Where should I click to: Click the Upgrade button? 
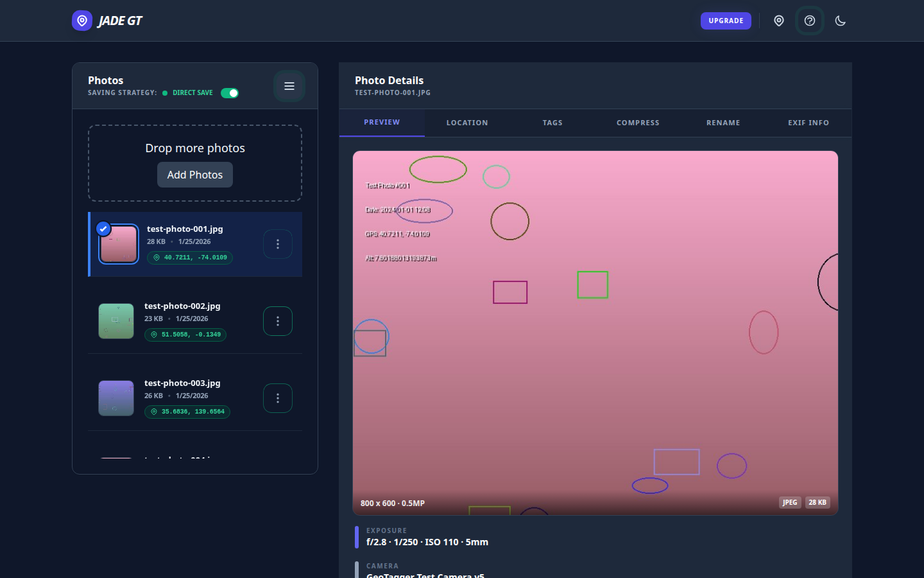pos(726,21)
